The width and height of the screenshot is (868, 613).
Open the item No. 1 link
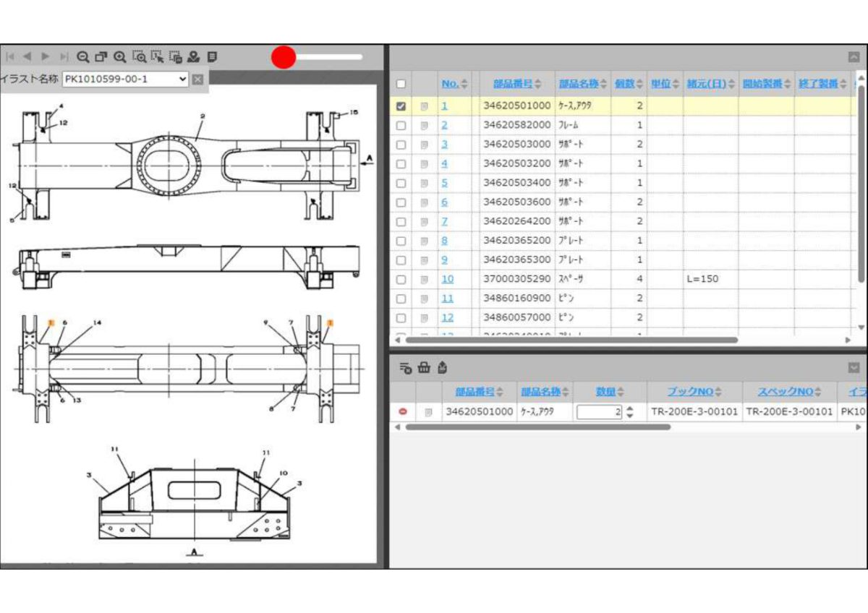[x=444, y=106]
